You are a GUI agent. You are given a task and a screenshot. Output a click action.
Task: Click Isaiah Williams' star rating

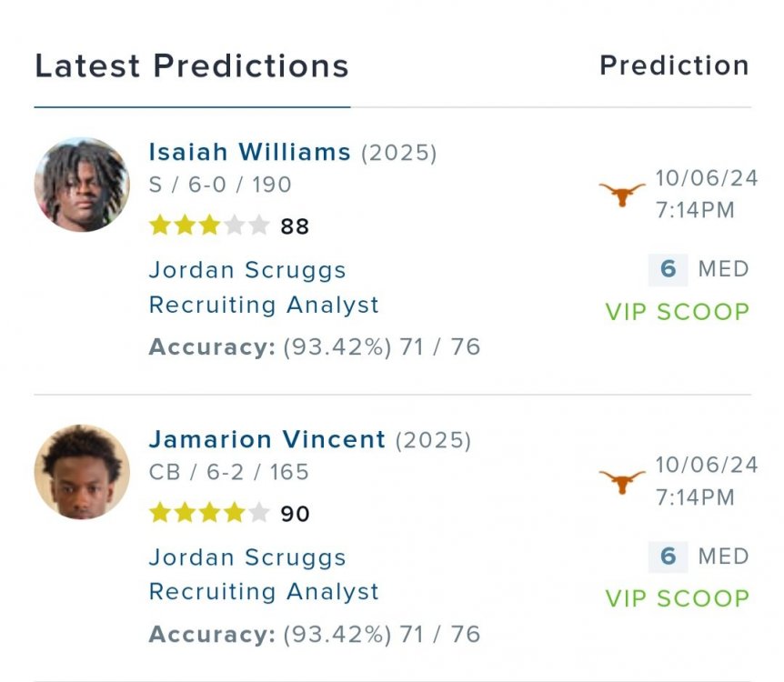209,226
